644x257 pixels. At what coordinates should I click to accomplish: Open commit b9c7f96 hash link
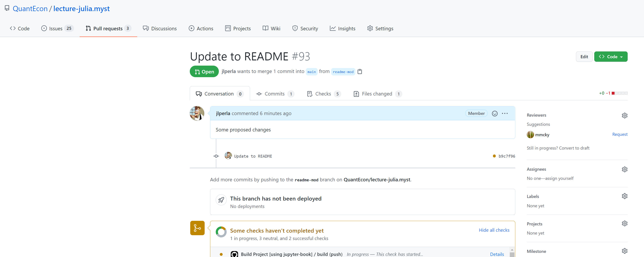tap(507, 156)
